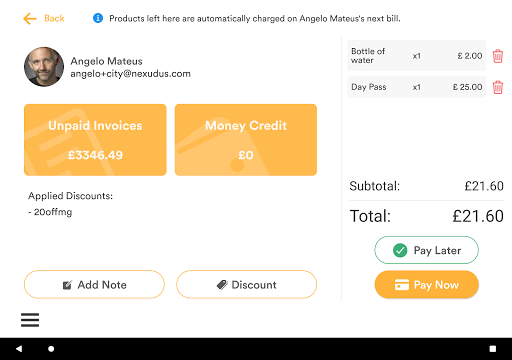
Task: Click the blue info icon at top
Action: point(98,18)
